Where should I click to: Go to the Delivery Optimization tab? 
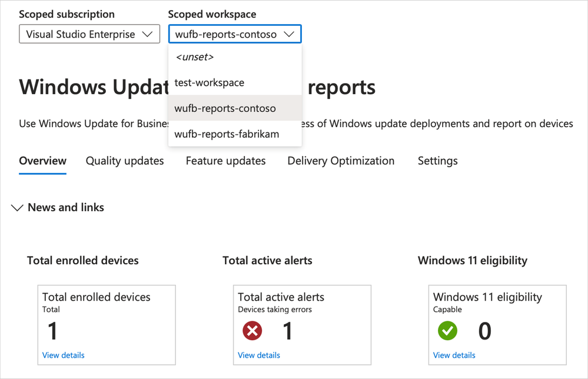click(x=341, y=161)
